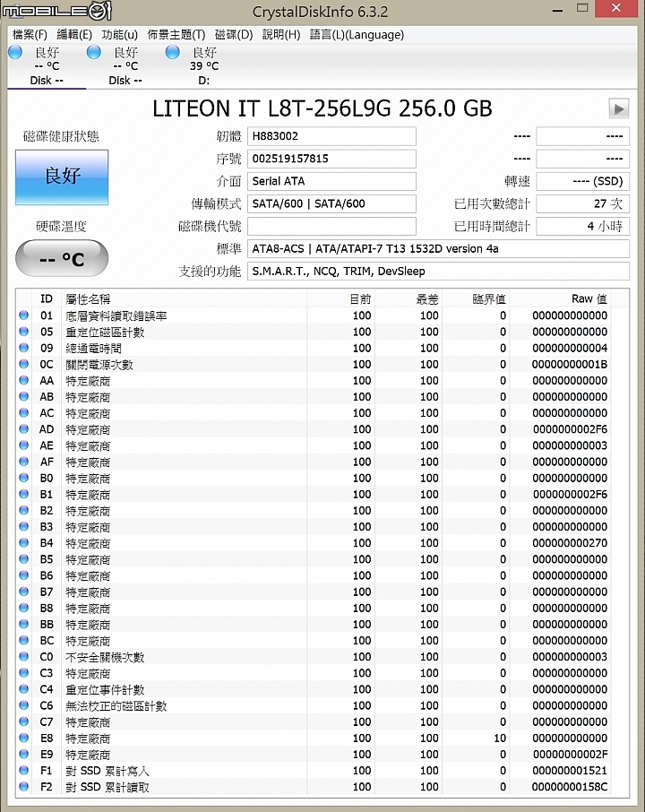Click the 最差 column header
645x812 pixels.
[x=408, y=298]
